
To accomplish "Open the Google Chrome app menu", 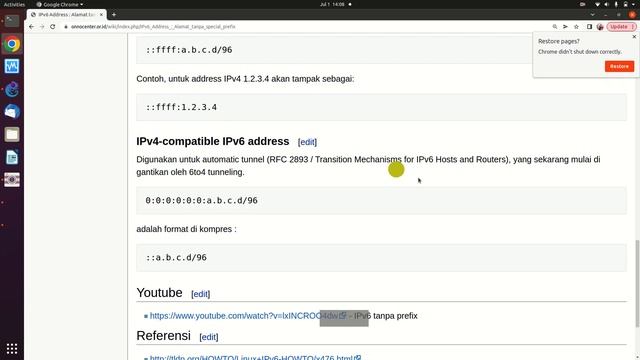I will point(60,4).
